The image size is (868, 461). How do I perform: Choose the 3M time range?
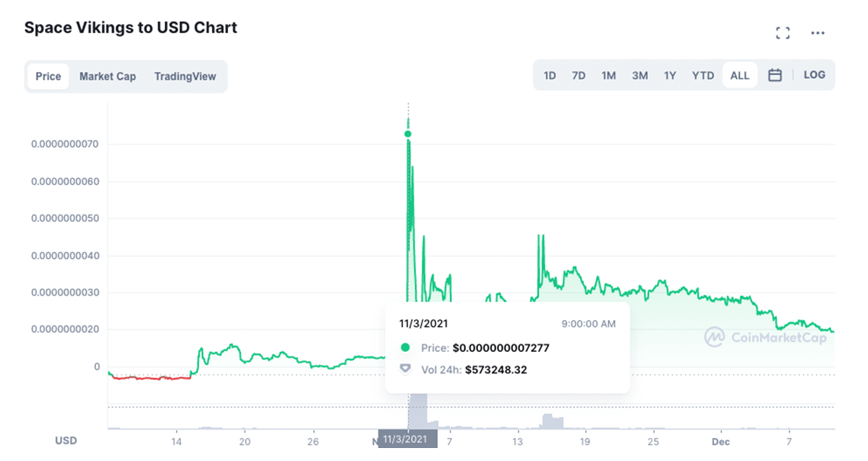click(x=639, y=75)
